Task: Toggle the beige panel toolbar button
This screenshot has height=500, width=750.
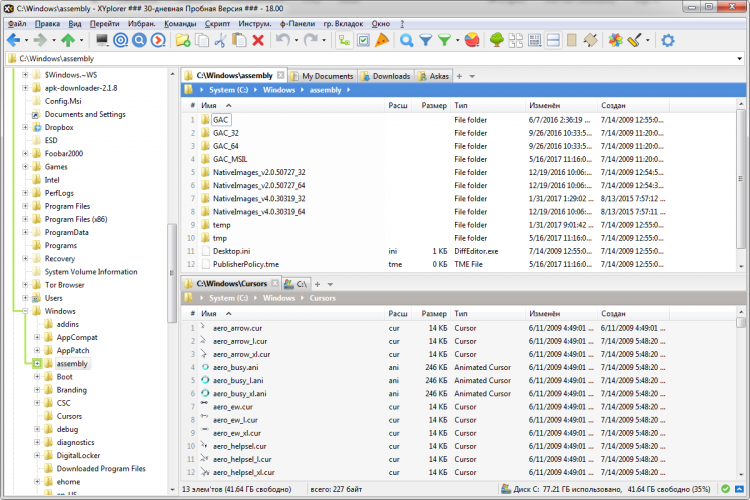Action: [x=572, y=40]
